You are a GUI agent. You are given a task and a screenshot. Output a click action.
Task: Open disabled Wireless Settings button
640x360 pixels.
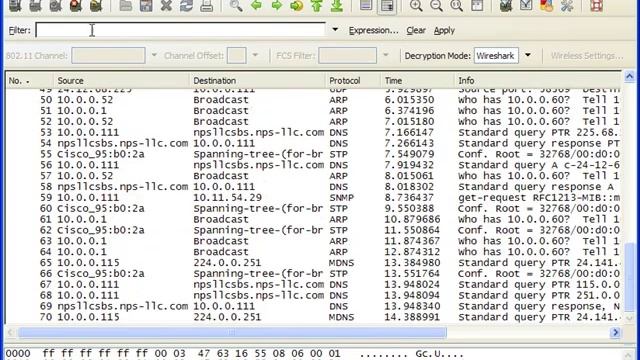pos(587,56)
